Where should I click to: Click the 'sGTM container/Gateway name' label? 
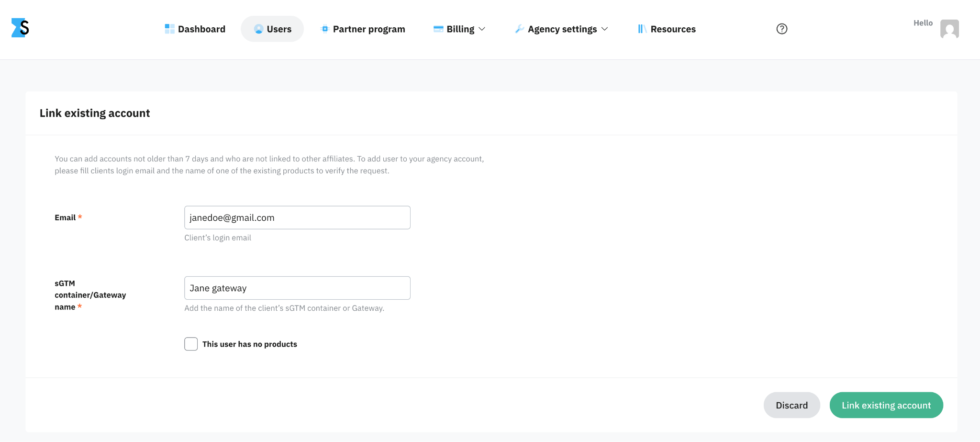click(90, 295)
